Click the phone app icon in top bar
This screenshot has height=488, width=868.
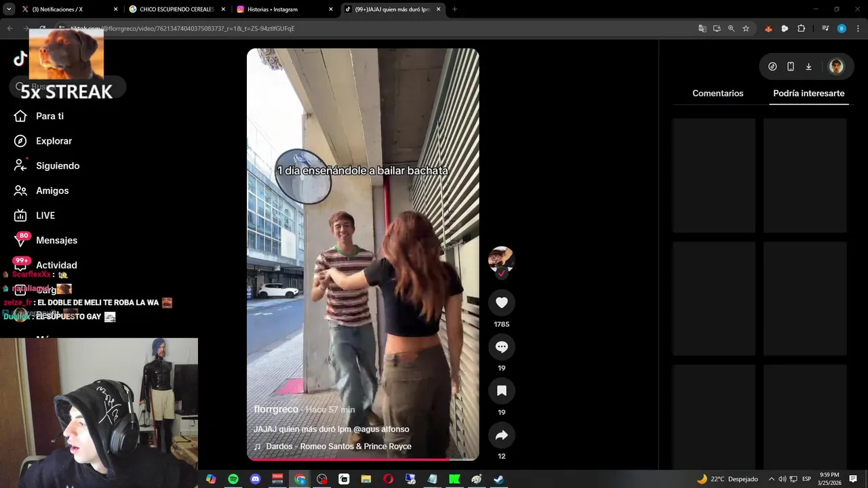pyautogui.click(x=791, y=66)
